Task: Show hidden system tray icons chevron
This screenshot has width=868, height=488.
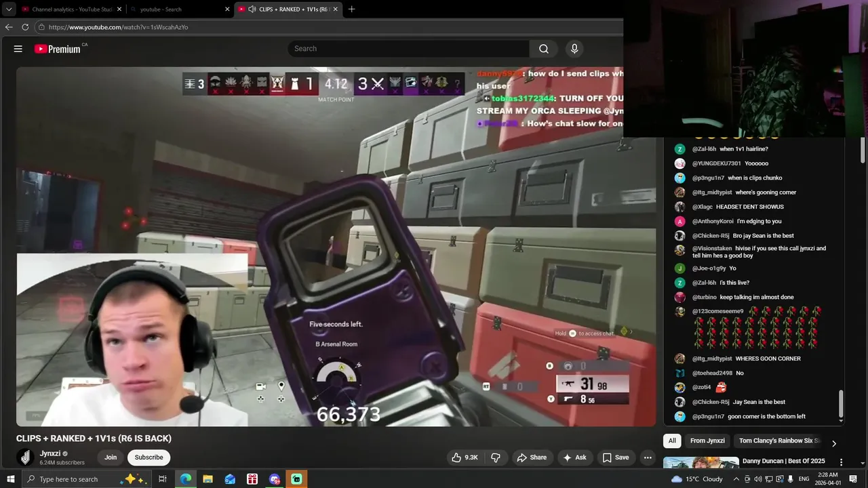Action: 736,479
